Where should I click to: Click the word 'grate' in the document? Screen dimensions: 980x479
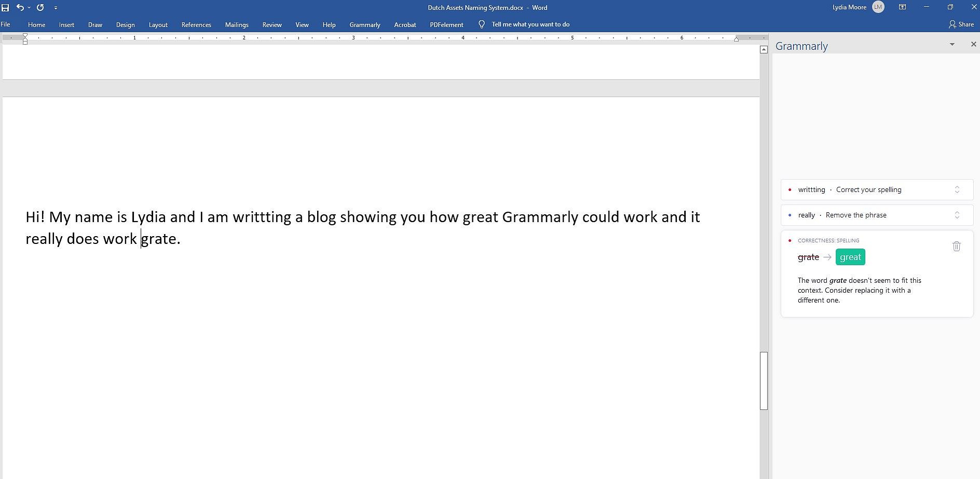click(159, 239)
